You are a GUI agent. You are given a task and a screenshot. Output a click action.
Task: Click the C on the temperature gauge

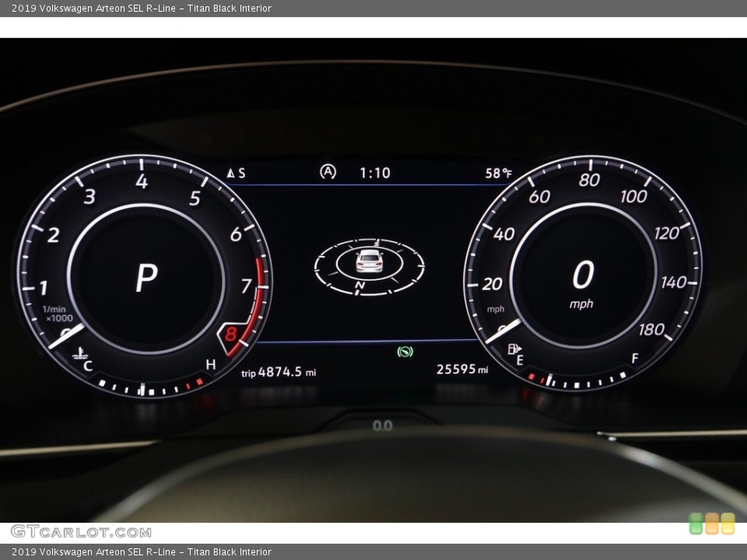(x=88, y=366)
